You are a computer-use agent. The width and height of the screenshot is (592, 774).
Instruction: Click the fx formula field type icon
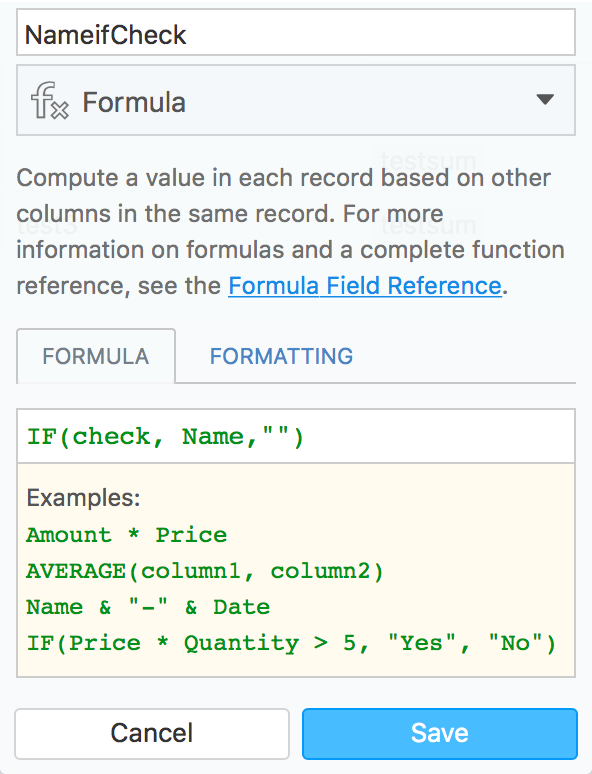tap(49, 101)
